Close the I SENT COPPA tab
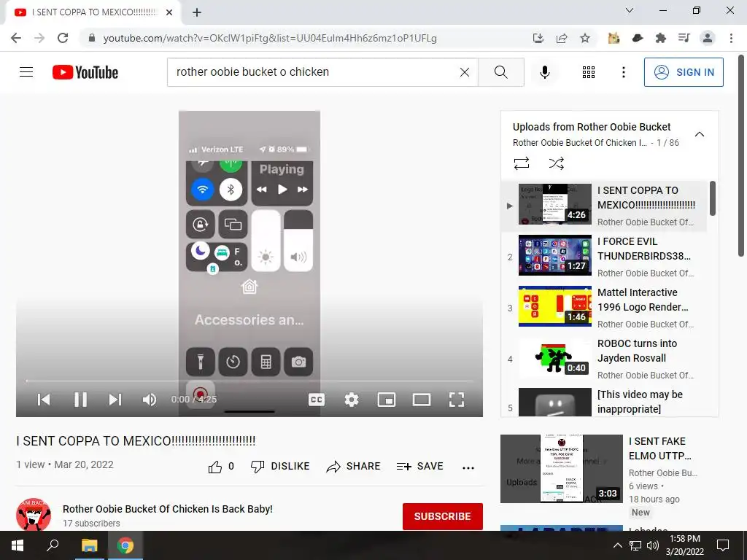 (169, 12)
